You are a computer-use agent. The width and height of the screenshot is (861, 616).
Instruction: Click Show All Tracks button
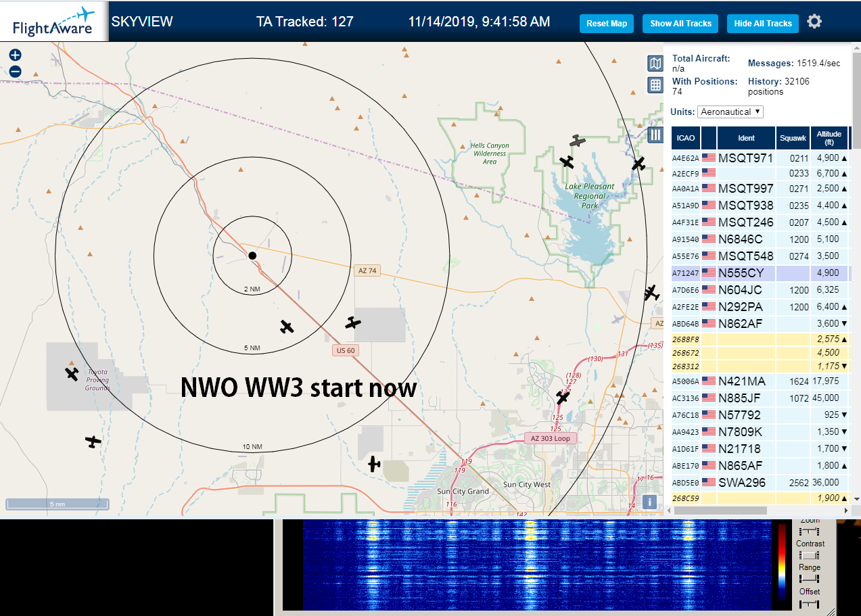(x=680, y=24)
